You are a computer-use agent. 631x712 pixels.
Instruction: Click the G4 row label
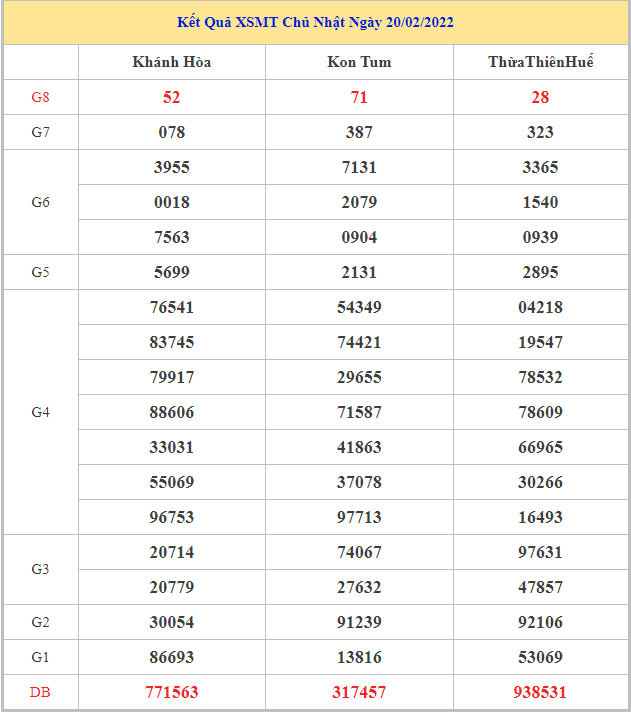40,412
